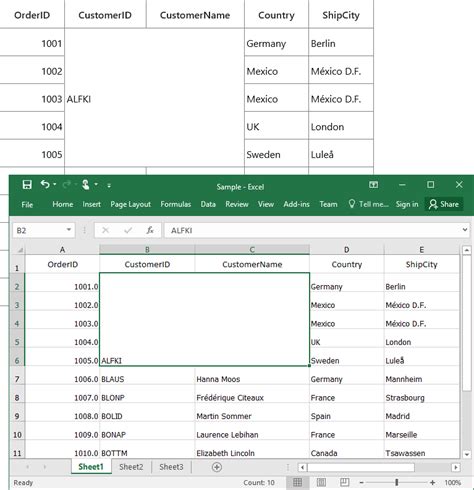The image size is (474, 490).
Task: Open the Review ribbon tab
Action: [237, 204]
